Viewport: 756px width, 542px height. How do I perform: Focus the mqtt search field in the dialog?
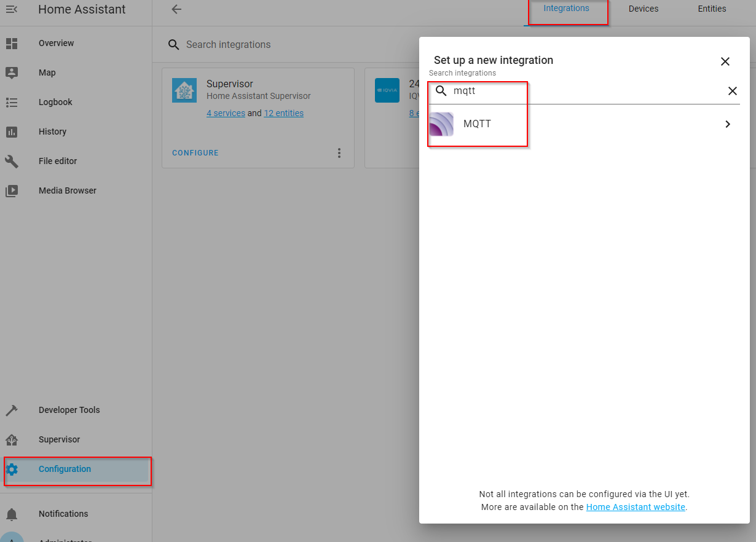585,91
